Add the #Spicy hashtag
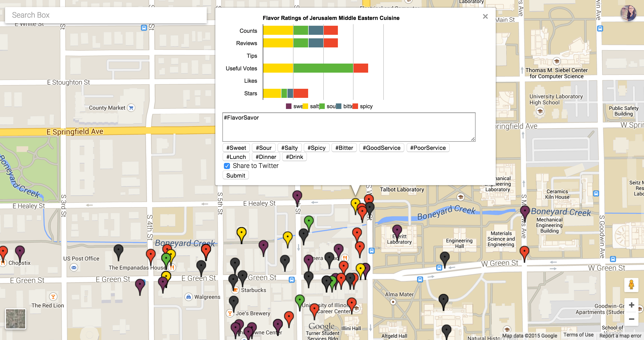This screenshot has height=340, width=644. pos(316,148)
